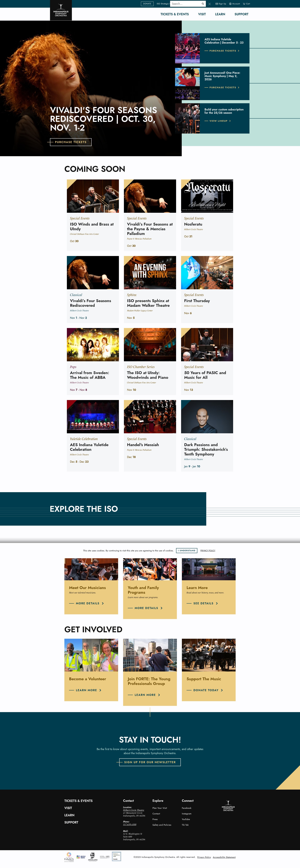This screenshot has height=868, width=300.
Task: Open Plan Your Visit footer link
Action: pyautogui.click(x=160, y=808)
